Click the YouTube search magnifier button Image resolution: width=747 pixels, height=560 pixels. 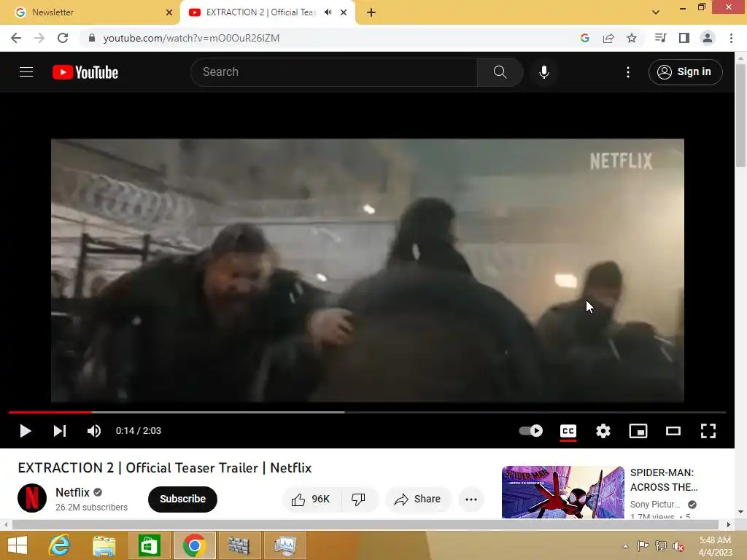pyautogui.click(x=500, y=72)
